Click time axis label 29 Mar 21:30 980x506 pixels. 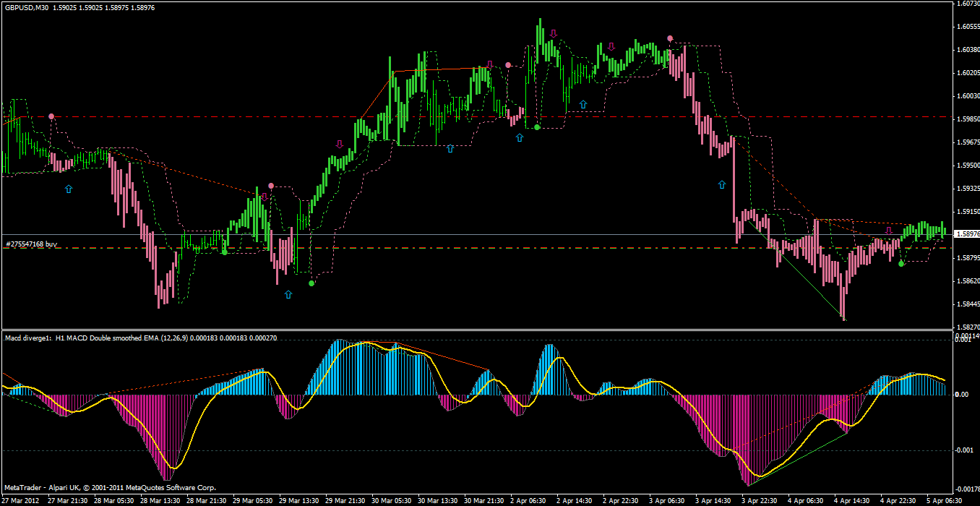346,500
